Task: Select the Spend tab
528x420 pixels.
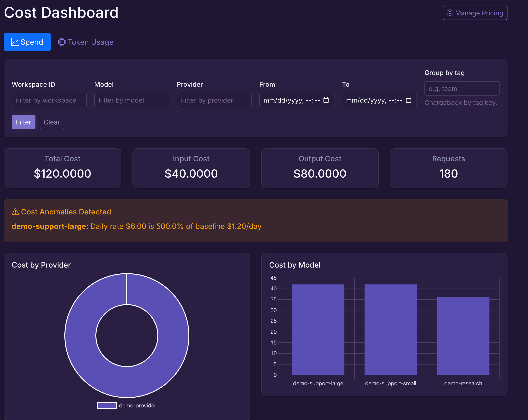Action: click(x=27, y=42)
